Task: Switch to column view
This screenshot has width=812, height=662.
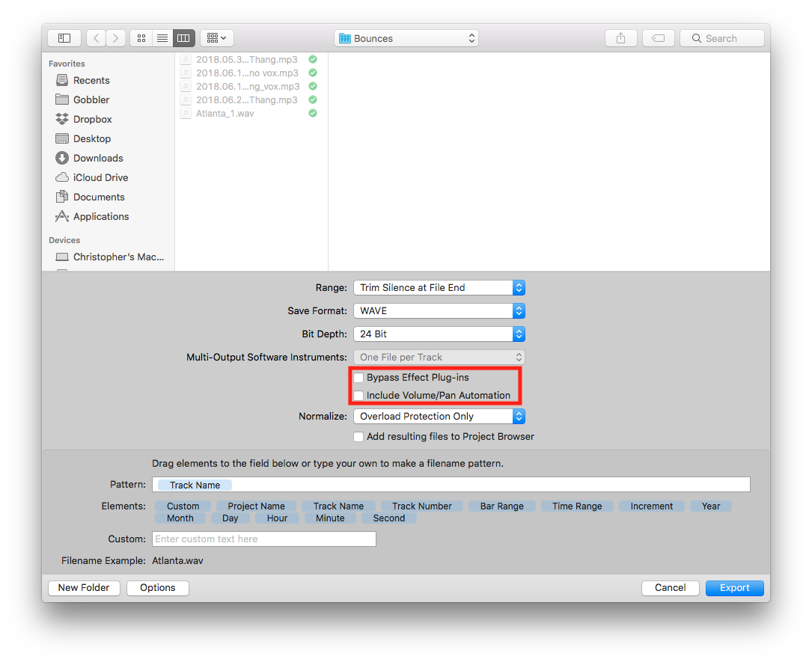Action: pyautogui.click(x=183, y=38)
